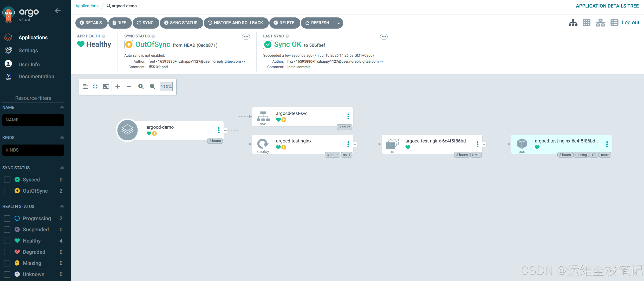Check the Healthy filter checkbox

pos(7,241)
